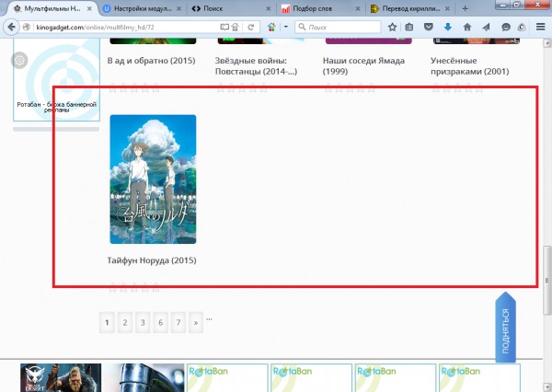Go to pagination page 7
The image size is (552, 392).
(x=178, y=322)
